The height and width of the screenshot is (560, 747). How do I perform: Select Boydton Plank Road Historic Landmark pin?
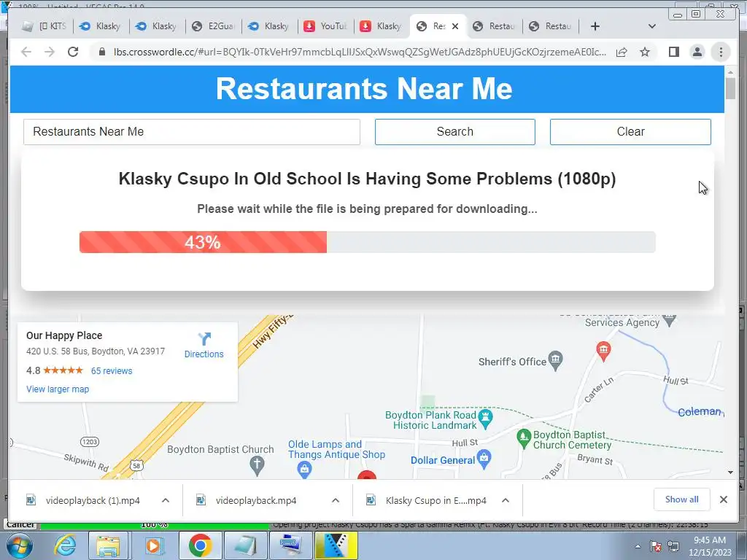(485, 418)
